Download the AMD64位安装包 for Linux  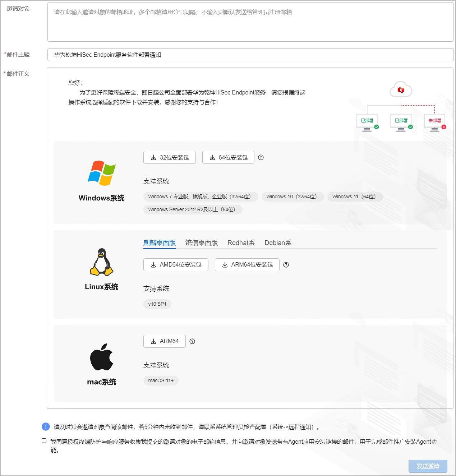(x=176, y=265)
